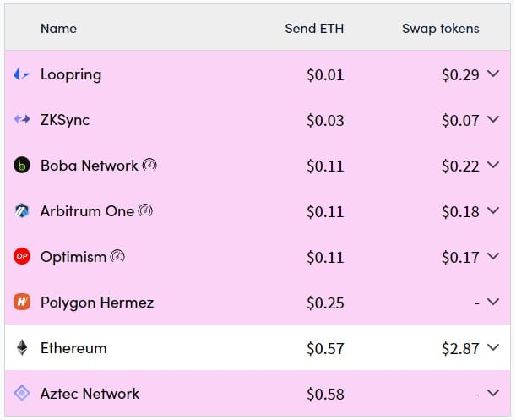The width and height of the screenshot is (516, 420).
Task: Expand the Loopring row chevron
Action: coord(493,74)
